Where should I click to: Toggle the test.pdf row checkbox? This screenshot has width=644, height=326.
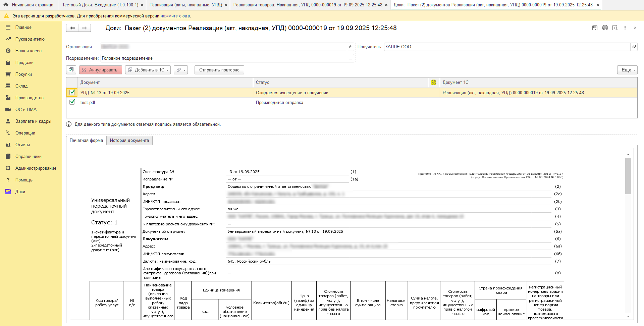(72, 102)
